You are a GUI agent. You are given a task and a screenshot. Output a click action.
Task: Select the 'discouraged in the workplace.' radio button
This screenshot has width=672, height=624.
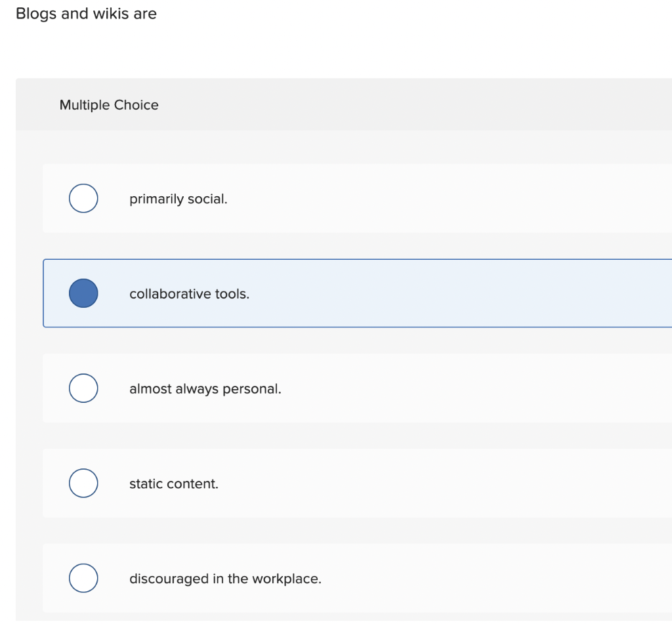83,578
